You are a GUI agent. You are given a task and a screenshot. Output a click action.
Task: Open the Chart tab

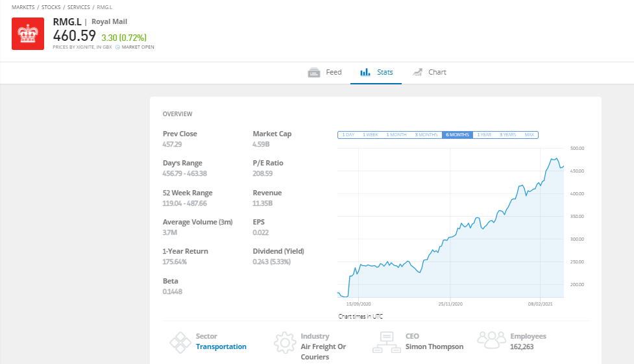tap(429, 73)
